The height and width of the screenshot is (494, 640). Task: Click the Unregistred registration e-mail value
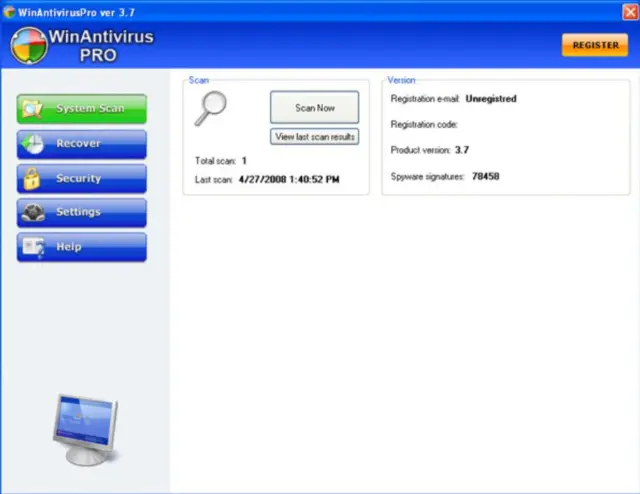click(491, 99)
